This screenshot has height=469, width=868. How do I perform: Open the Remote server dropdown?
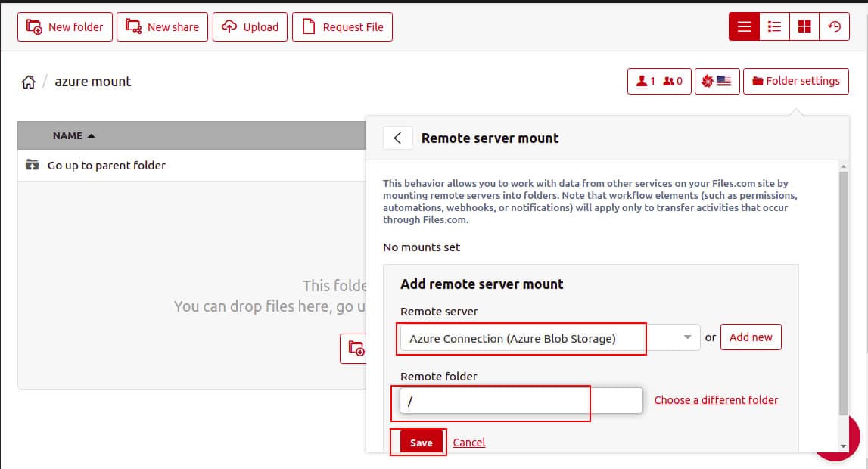(x=550, y=338)
